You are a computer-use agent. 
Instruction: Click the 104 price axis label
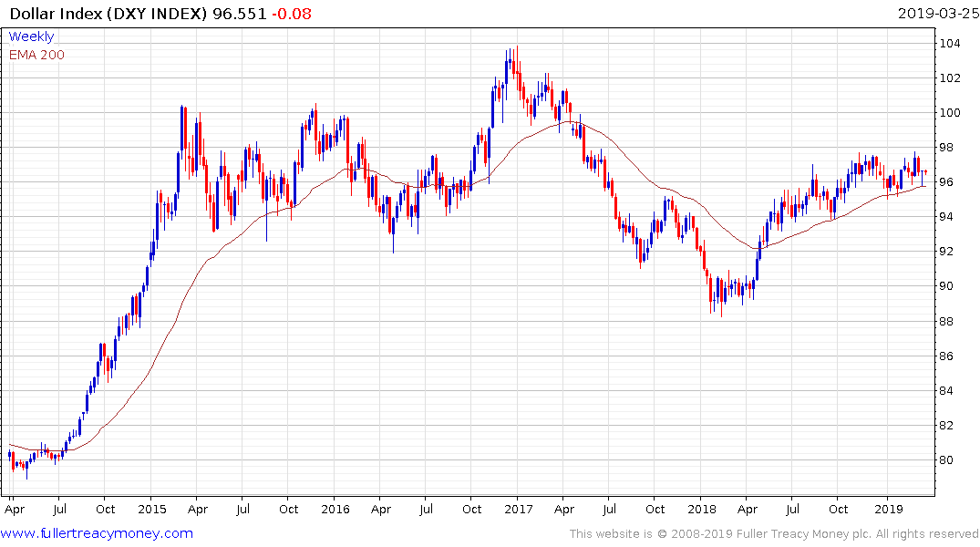pyautogui.click(x=950, y=43)
